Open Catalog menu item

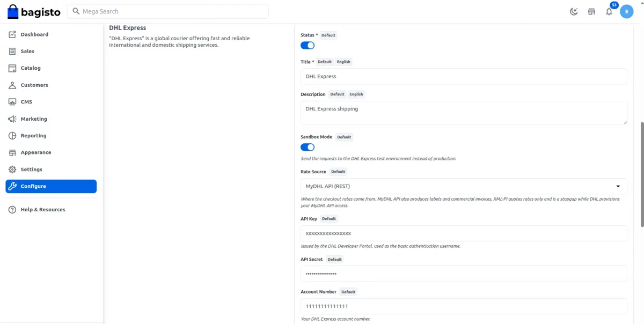pyautogui.click(x=51, y=68)
